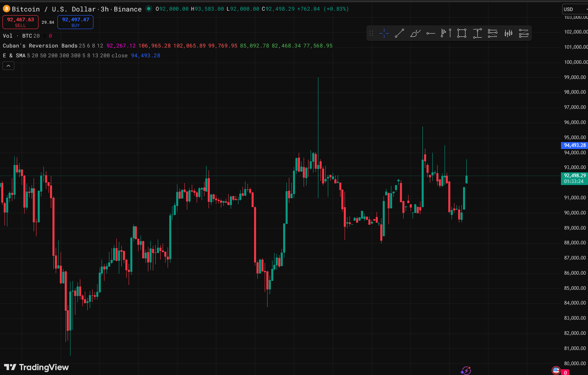This screenshot has height=375, width=588.
Task: Click the red 99,769.95 band value
Action: [x=223, y=46]
